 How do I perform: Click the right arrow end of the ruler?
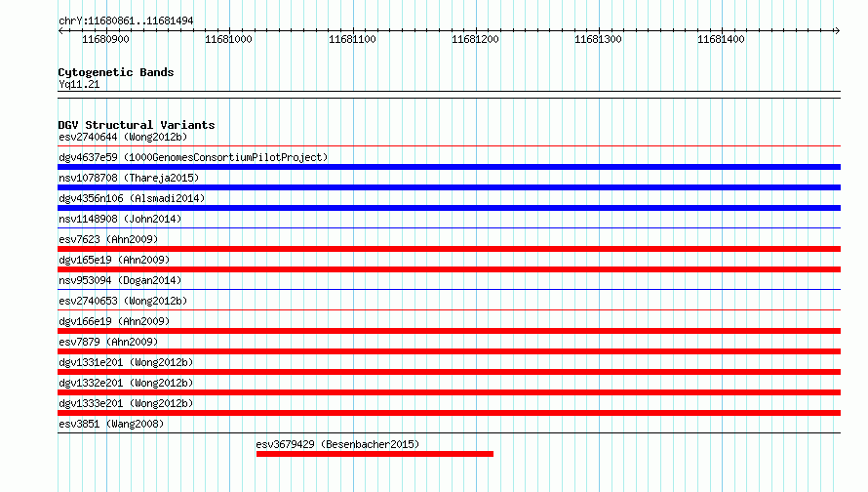point(837,30)
